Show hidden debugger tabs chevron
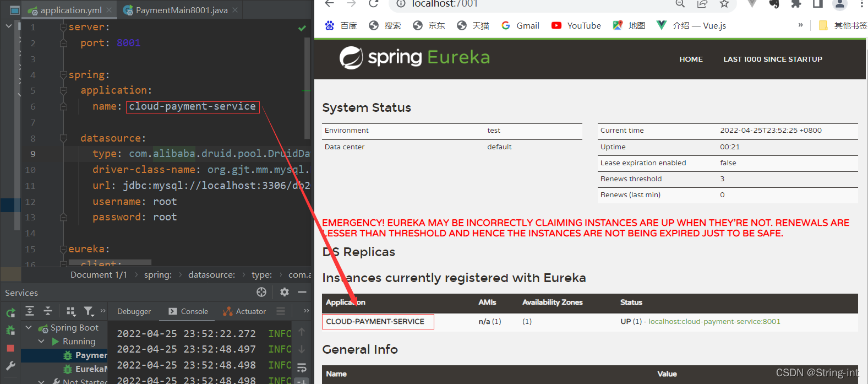This screenshot has width=868, height=384. tap(307, 311)
